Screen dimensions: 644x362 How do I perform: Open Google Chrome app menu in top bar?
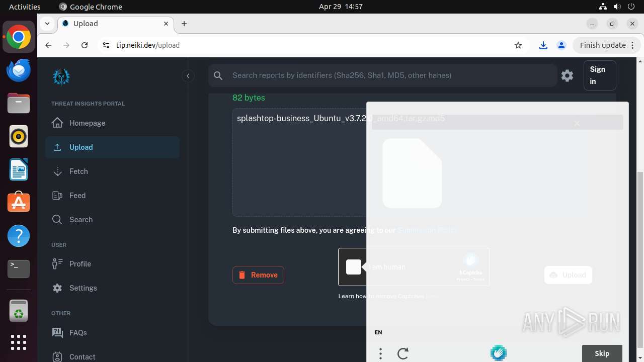(x=91, y=7)
